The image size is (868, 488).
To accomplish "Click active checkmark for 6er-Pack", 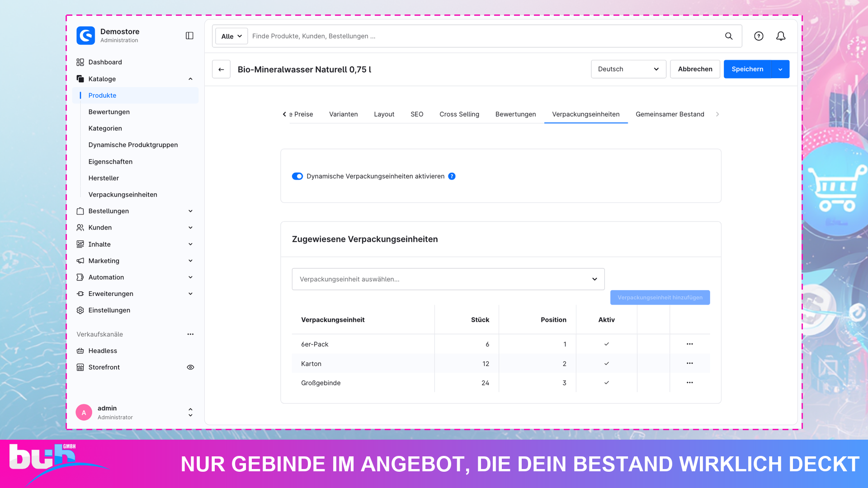I will [x=606, y=344].
